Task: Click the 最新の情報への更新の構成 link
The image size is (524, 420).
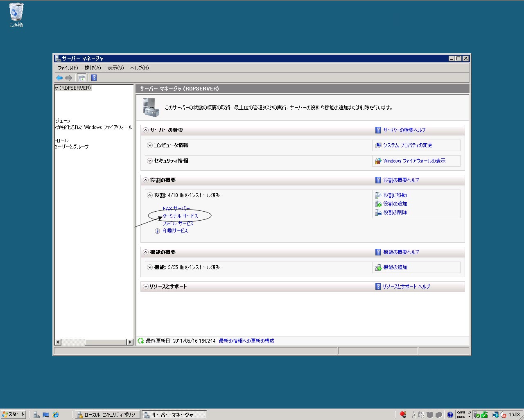Action: tap(246, 341)
